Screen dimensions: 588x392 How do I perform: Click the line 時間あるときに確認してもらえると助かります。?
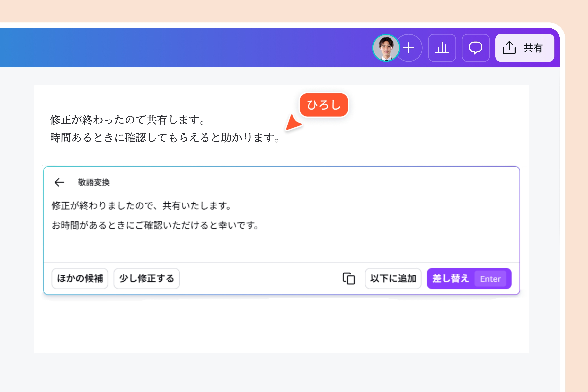(165, 138)
